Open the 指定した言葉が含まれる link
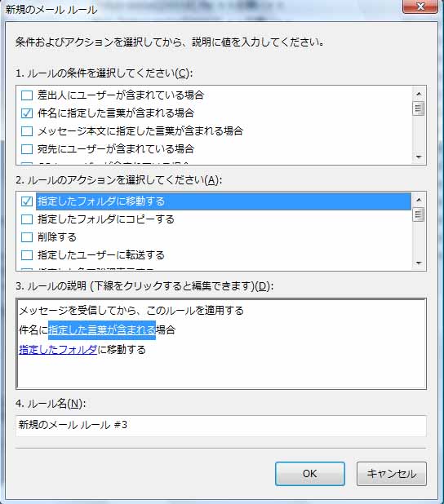The width and height of the screenshot is (444, 504). click(102, 330)
